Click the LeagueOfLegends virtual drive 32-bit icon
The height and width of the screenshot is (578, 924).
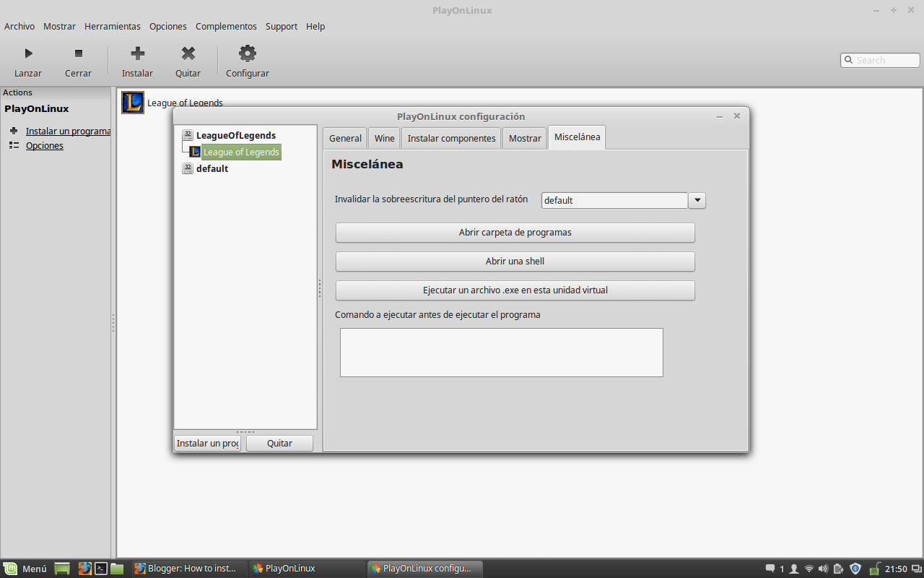(188, 135)
